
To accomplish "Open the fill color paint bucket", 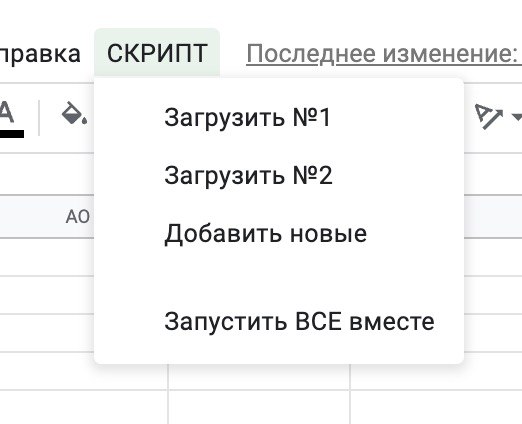I will click(74, 114).
